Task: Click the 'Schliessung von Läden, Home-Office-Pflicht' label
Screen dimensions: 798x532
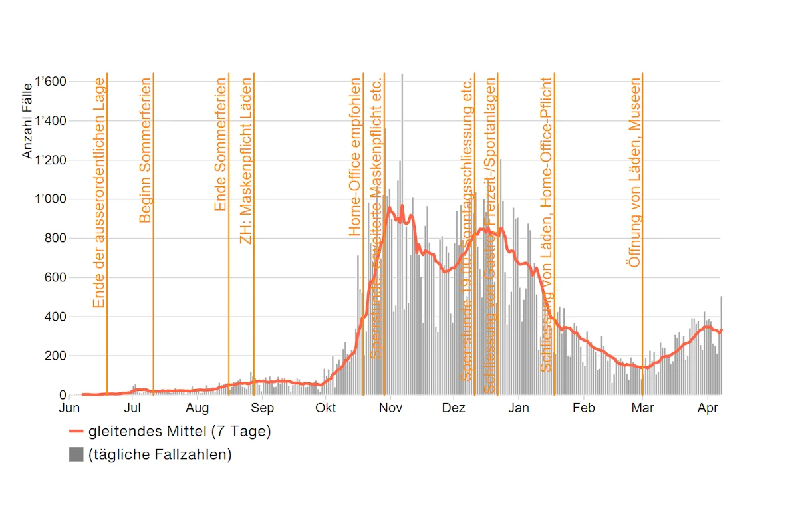Action: (547, 225)
